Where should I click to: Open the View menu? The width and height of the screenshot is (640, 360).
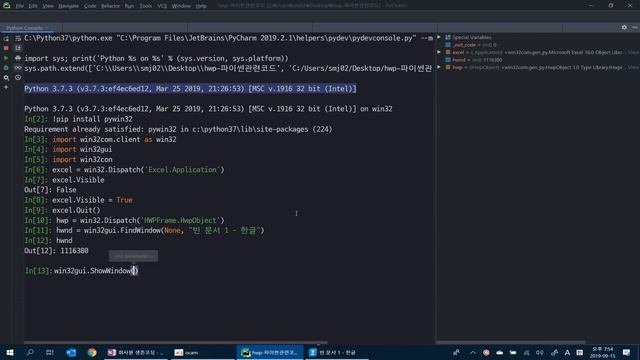click(48, 6)
